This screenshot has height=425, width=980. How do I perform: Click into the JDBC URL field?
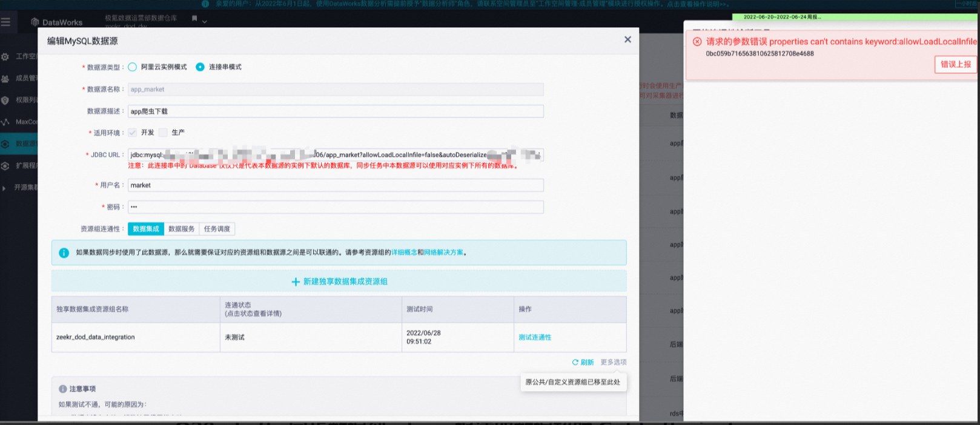click(x=336, y=155)
